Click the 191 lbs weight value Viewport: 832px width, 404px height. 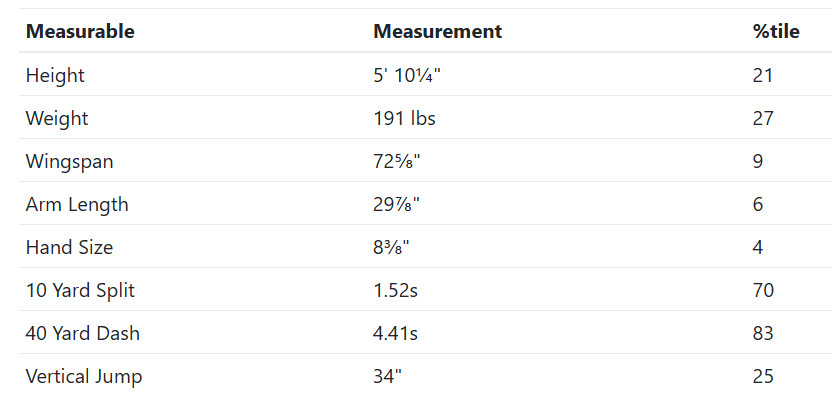[404, 118]
